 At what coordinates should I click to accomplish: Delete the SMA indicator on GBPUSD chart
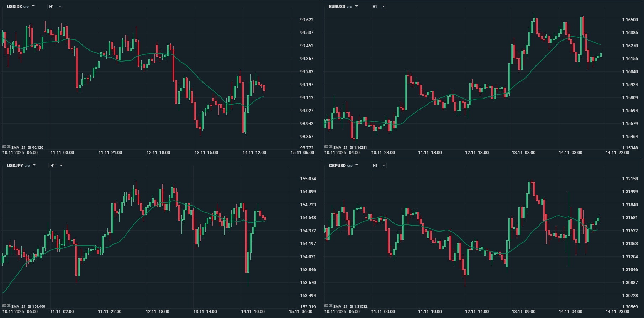331,306
